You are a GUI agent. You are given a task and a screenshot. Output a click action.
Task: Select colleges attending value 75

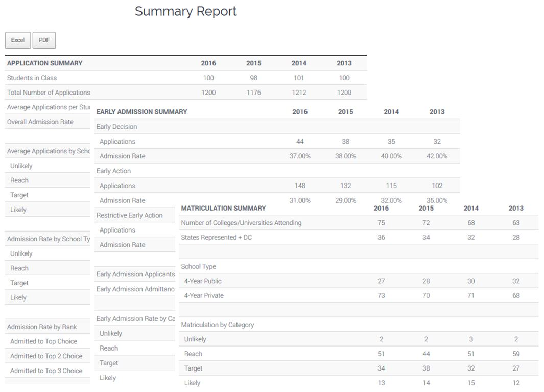click(381, 222)
